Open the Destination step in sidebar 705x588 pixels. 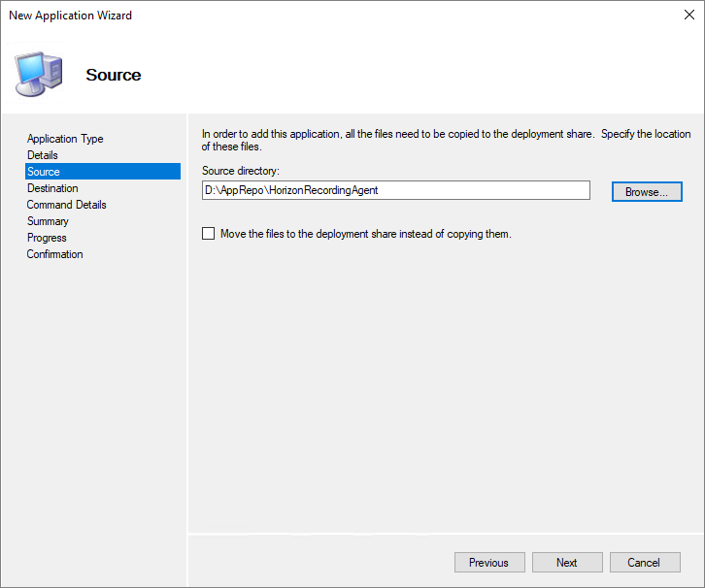click(x=52, y=188)
